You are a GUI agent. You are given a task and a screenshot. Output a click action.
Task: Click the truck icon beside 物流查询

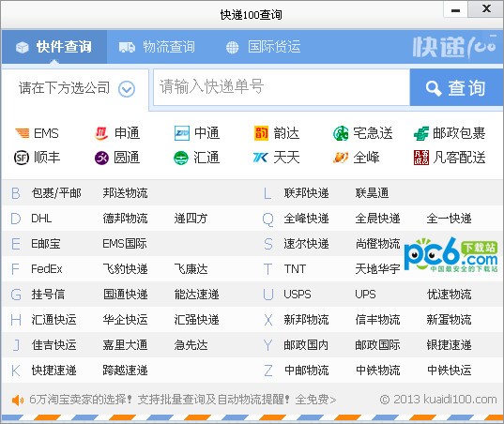[127, 47]
